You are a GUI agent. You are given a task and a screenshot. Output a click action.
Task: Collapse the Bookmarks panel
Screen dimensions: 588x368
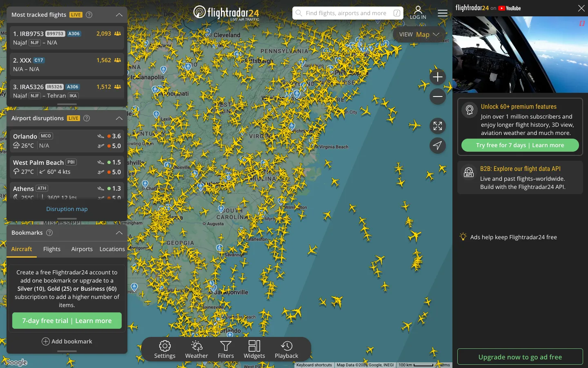(119, 233)
